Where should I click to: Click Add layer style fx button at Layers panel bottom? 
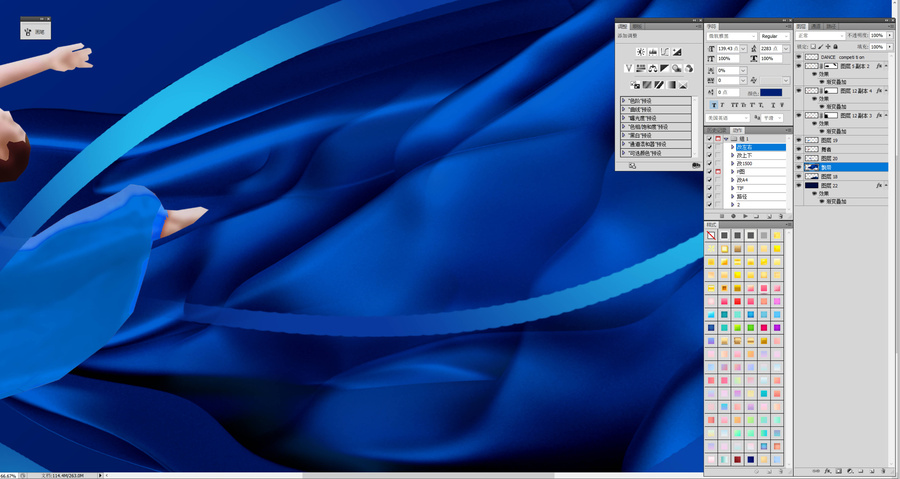(828, 471)
